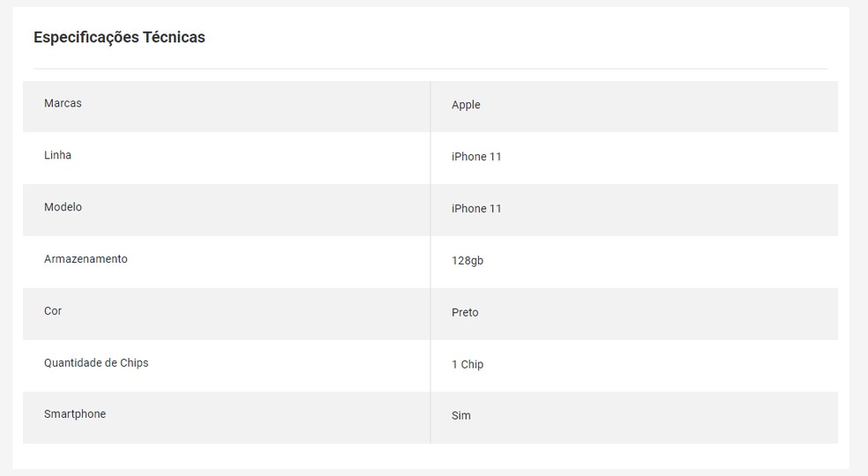
Task: Click empty area of Armazenamento value cell
Action: pos(662,262)
